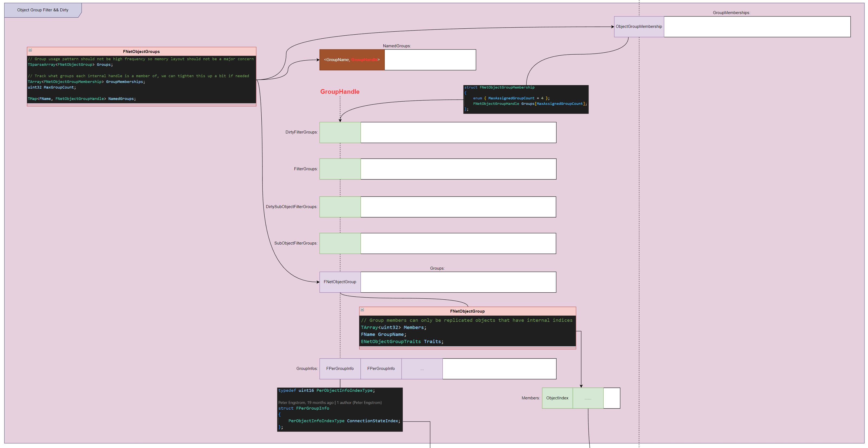This screenshot has width=868, height=448.
Task: Click the dotted green cell next to ObjectIndex
Action: coord(588,398)
